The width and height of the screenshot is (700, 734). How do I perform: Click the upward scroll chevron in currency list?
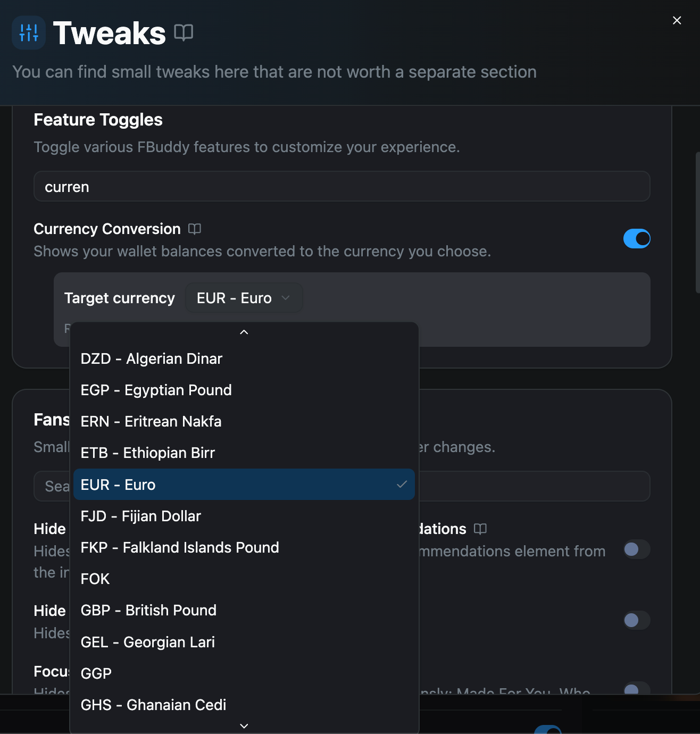point(244,331)
